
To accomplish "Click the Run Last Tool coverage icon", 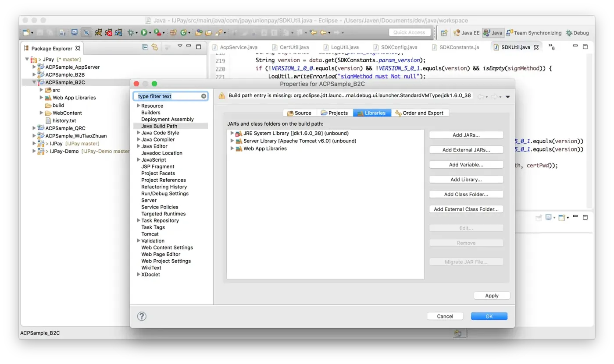I will (157, 32).
